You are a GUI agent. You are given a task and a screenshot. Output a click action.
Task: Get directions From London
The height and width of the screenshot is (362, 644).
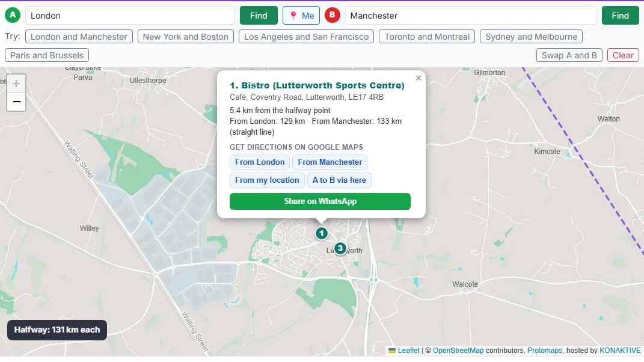coord(260,162)
